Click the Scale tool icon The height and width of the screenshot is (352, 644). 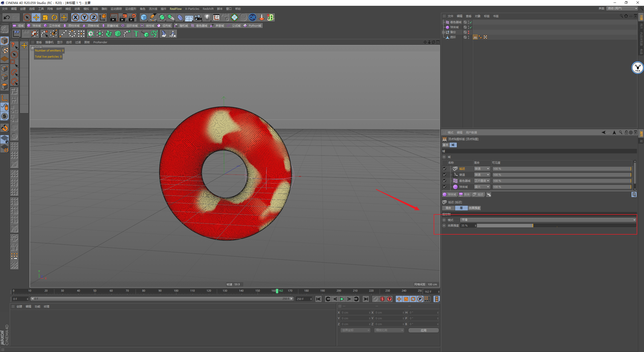[x=45, y=17]
